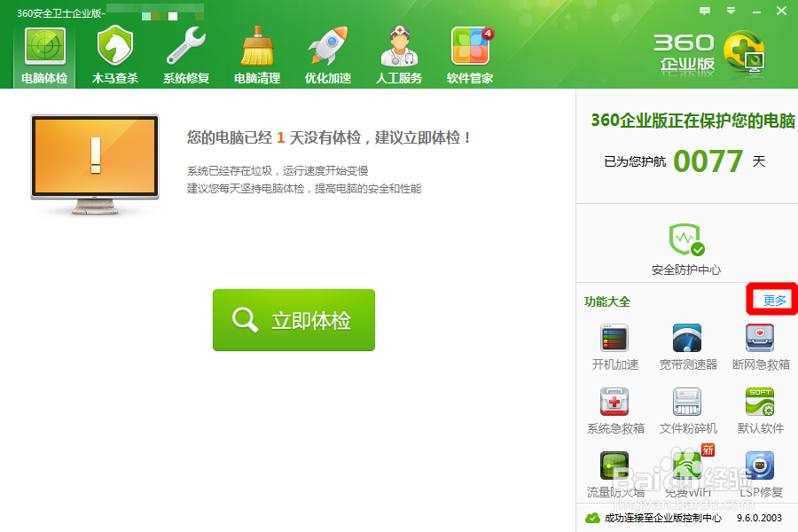The height and width of the screenshot is (532, 798).
Task: Minimize the 360 window
Action: (x=757, y=12)
